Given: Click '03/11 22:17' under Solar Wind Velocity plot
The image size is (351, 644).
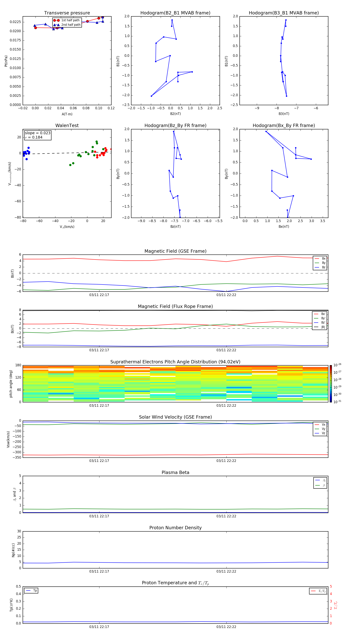Looking at the screenshot, I should coord(99,461).
